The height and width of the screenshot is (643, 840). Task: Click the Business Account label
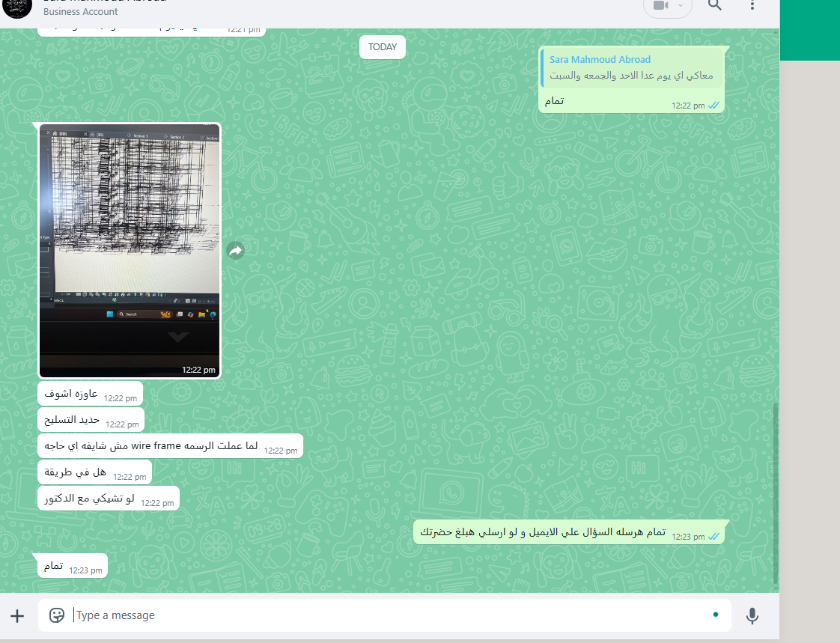(80, 11)
